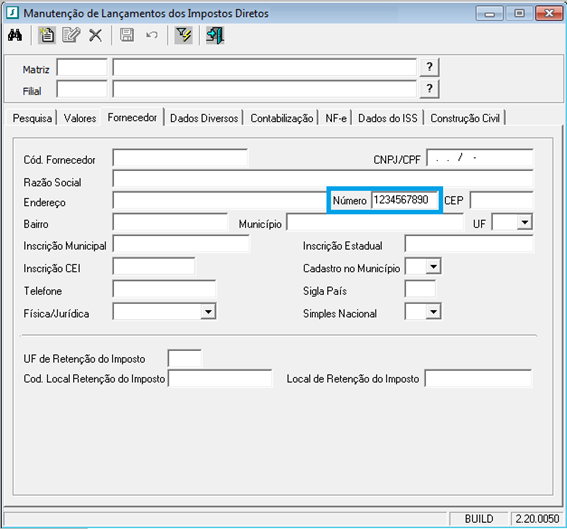The height and width of the screenshot is (529, 567).
Task: Click the binoculars search icon
Action: point(15,35)
